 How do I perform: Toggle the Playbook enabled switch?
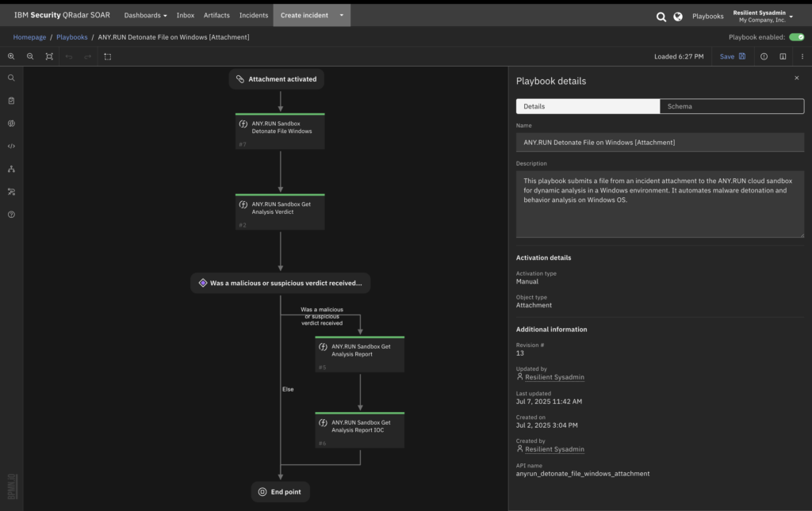(x=796, y=37)
